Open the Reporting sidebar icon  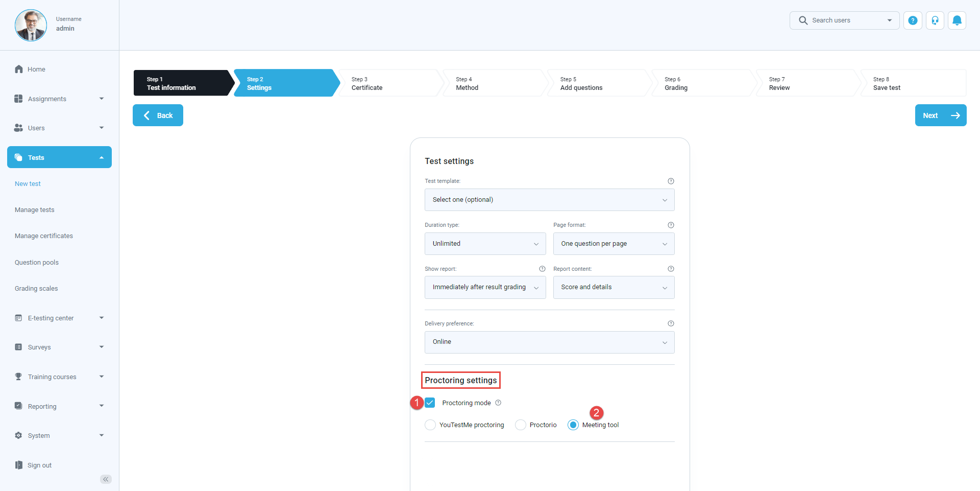click(18, 406)
